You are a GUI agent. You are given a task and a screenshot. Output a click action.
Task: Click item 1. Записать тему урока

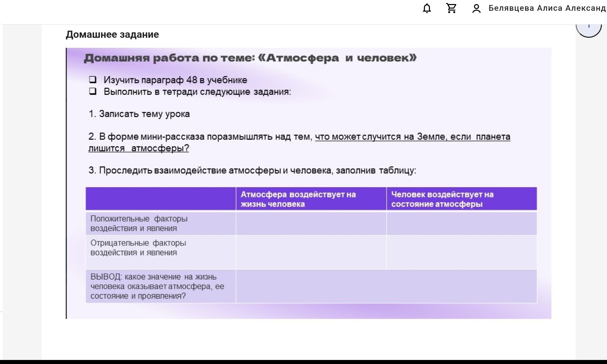[139, 114]
